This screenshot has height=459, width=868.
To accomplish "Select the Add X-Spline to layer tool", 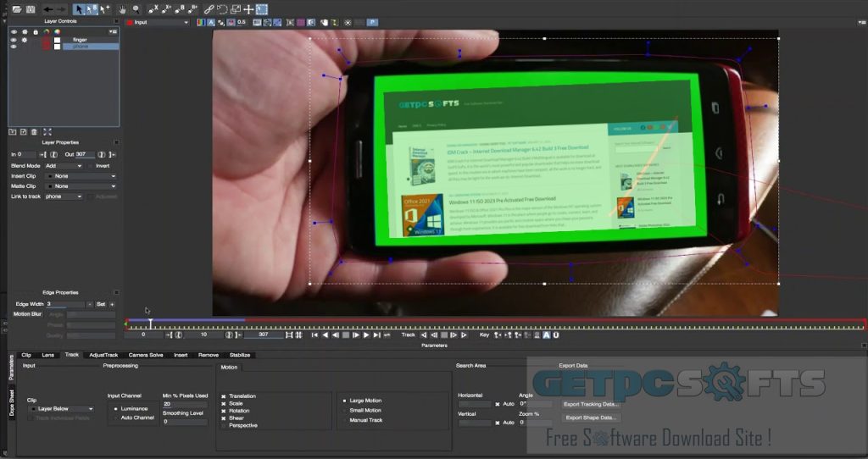I will [x=167, y=8].
